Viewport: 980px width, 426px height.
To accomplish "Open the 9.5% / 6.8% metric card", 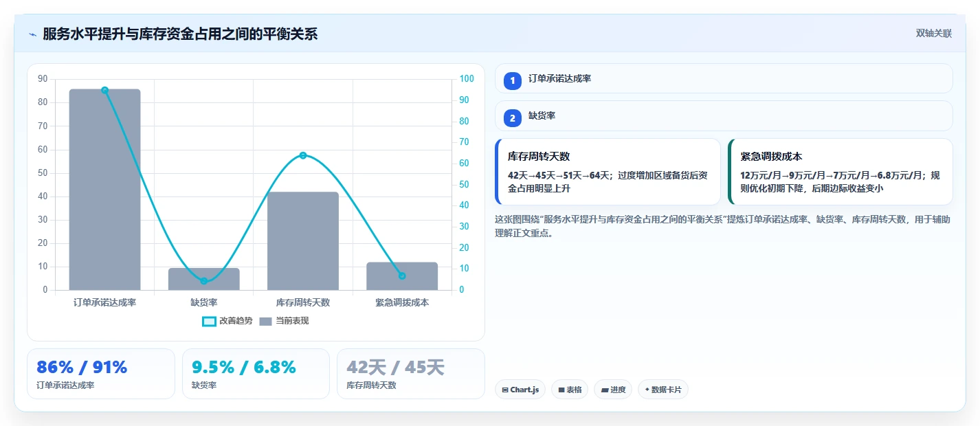I will click(x=256, y=374).
